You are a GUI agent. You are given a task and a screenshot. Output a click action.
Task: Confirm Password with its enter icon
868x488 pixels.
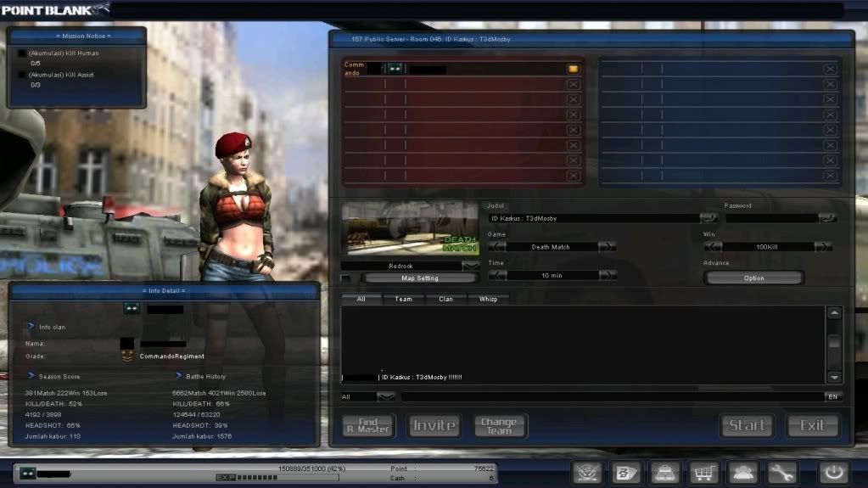827,218
